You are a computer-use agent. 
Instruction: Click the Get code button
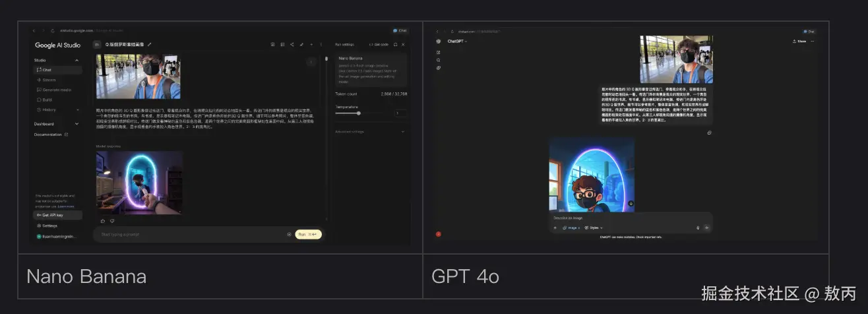(x=379, y=44)
